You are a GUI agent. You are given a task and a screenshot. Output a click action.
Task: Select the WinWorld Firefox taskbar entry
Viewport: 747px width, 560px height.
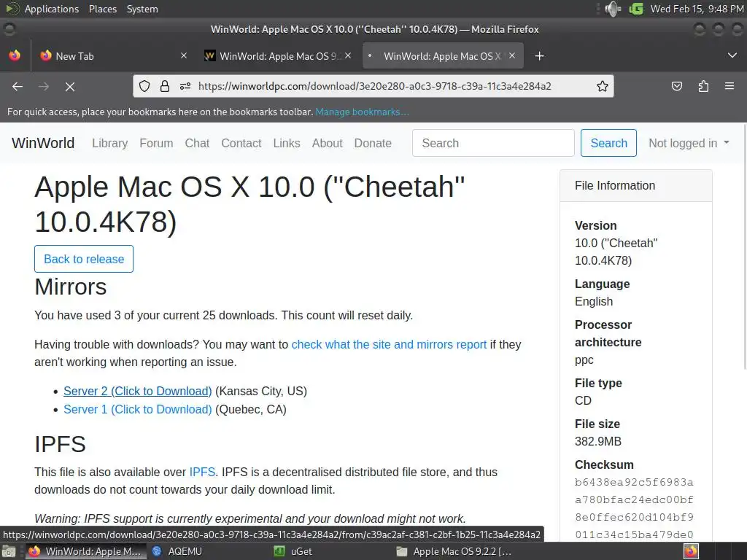point(86,551)
